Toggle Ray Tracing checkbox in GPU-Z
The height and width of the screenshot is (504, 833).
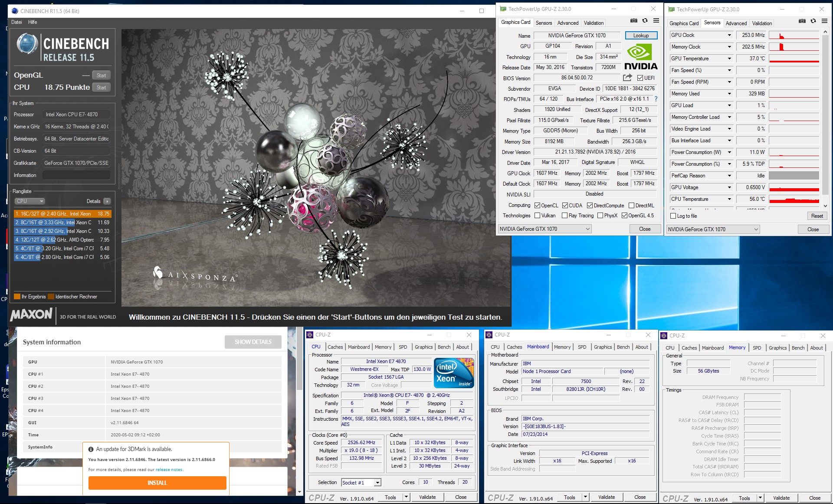564,216
